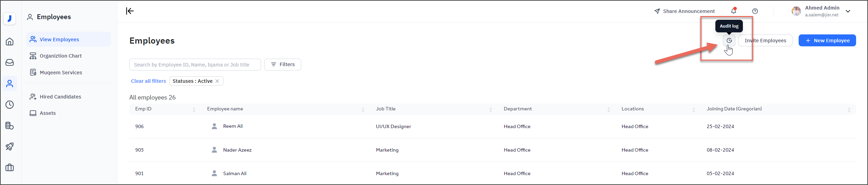Screen dimensions: 868x185
Task: Click the help question mark icon
Action: pyautogui.click(x=755, y=11)
